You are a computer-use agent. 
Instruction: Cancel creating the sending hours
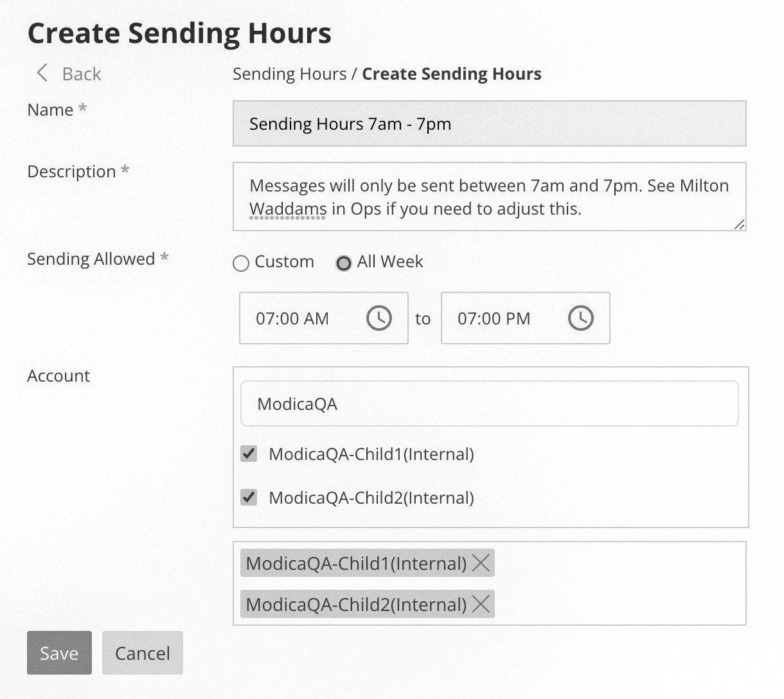point(142,653)
